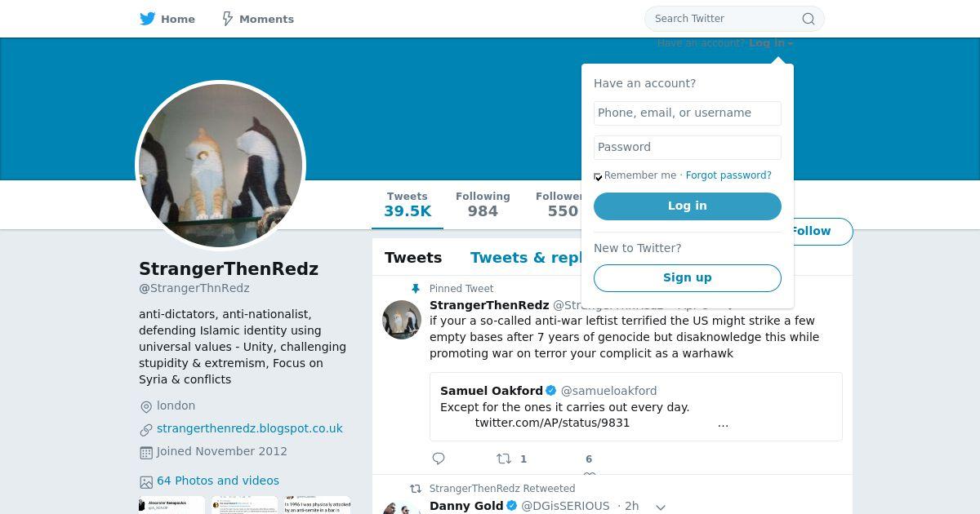Click the verified badge next to Samuel Oakford

551,391
